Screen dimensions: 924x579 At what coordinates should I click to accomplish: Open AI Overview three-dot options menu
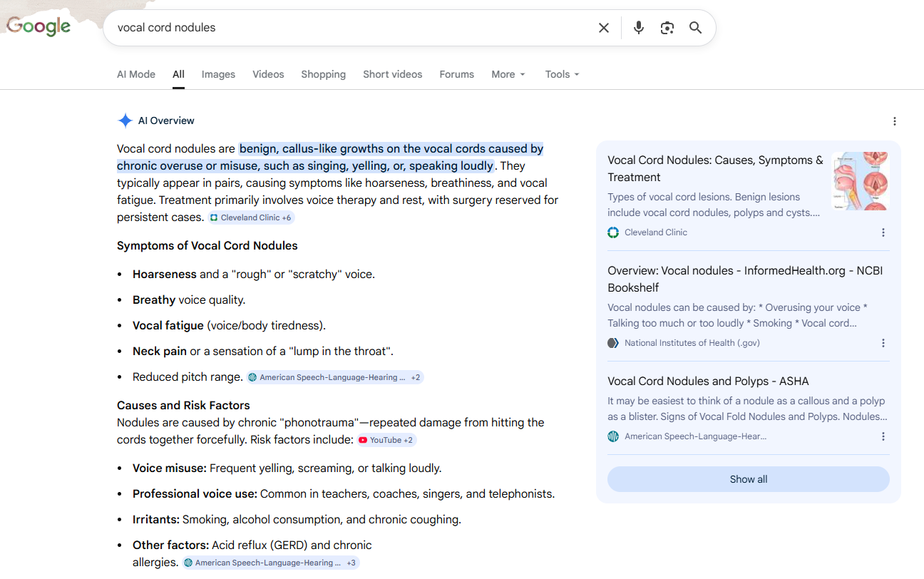click(x=895, y=121)
